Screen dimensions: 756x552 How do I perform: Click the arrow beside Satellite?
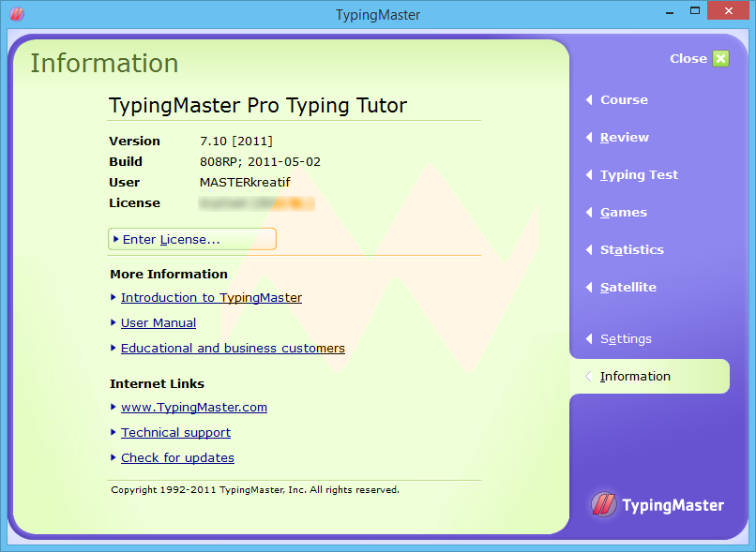pos(589,288)
